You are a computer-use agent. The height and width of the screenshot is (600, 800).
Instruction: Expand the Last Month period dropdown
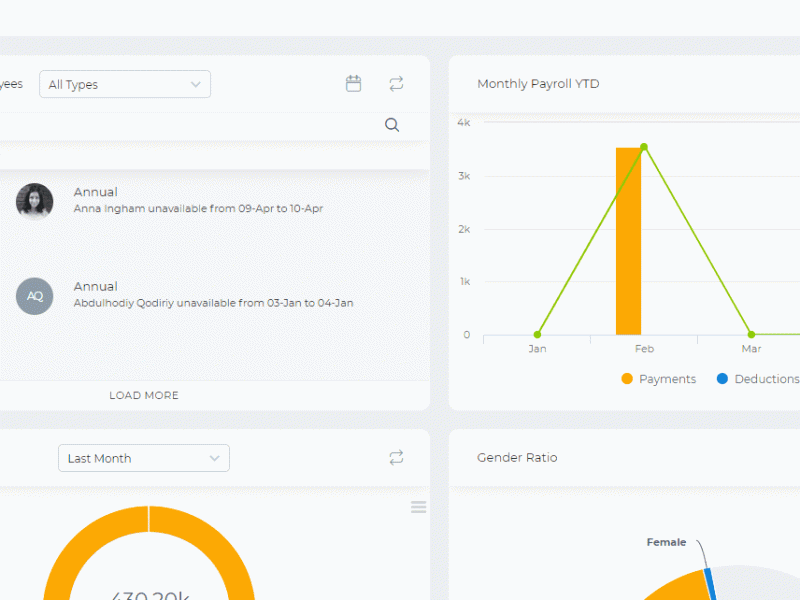[144, 458]
